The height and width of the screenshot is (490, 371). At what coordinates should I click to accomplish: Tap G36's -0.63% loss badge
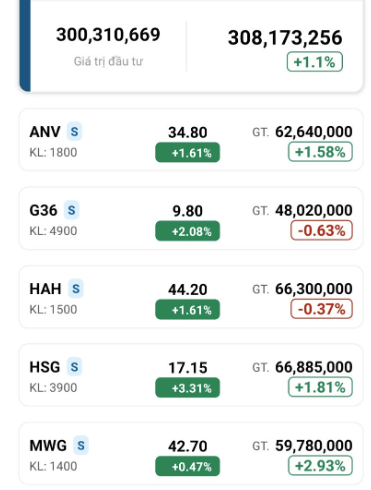click(x=322, y=230)
